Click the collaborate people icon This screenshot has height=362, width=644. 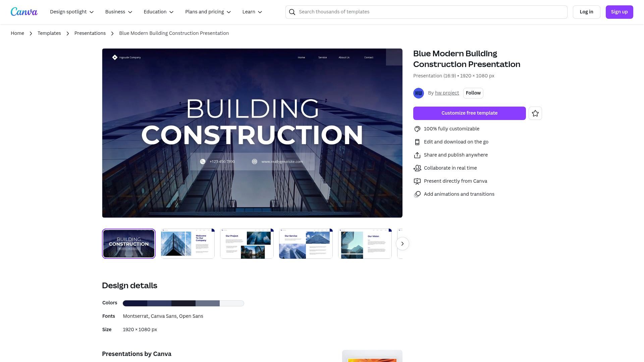point(417,168)
